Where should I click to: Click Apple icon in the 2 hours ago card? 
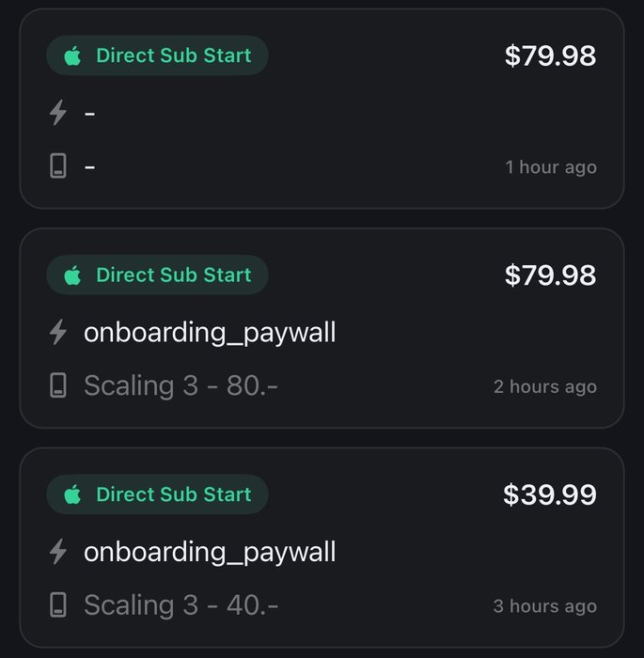(72, 275)
